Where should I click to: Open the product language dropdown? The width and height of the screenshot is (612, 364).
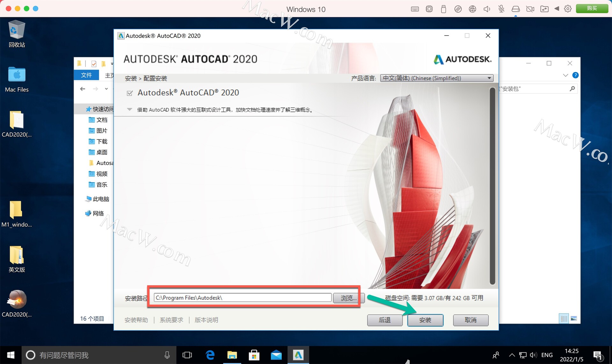pos(436,78)
